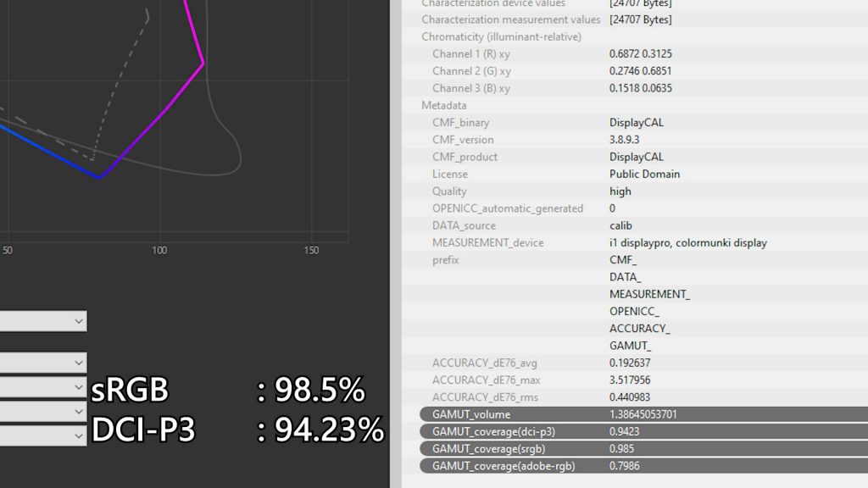
Task: Click the 'DATA_source' label
Action: pyautogui.click(x=464, y=225)
